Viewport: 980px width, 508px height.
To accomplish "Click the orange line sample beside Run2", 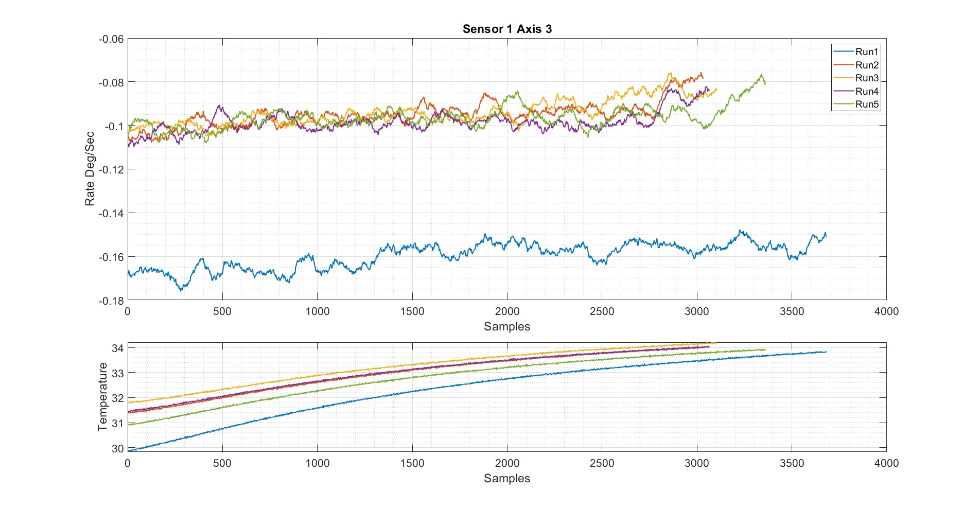I will coord(843,65).
